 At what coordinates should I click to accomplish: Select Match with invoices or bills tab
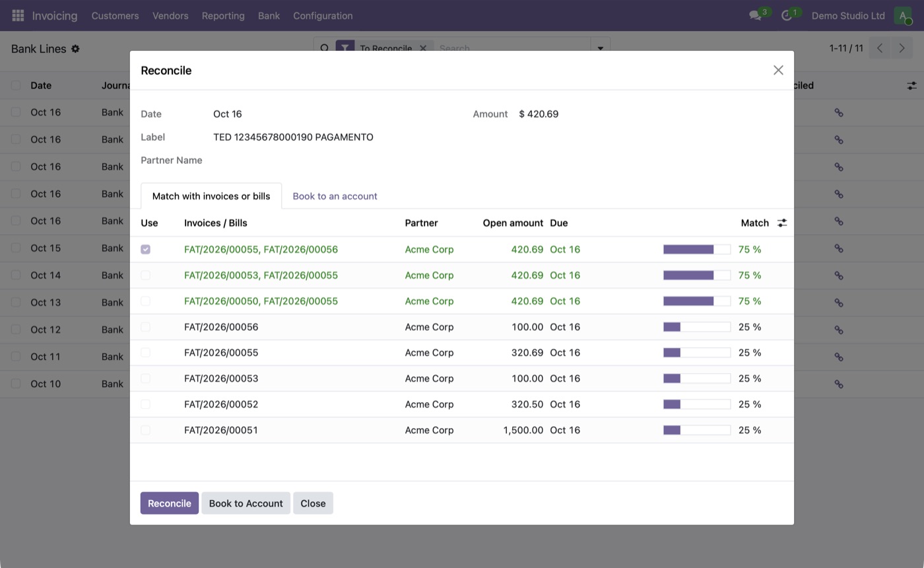tap(211, 196)
